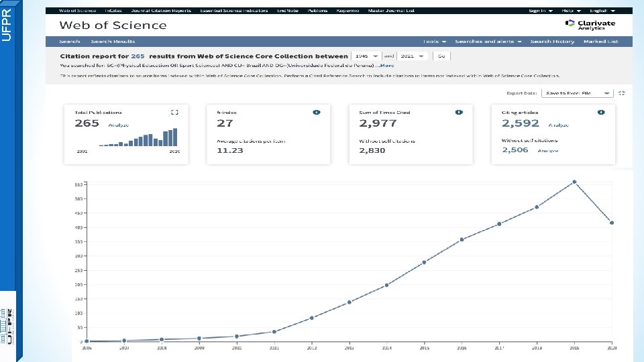
Task: Click Analyze next to 2,592 citing articles
Action: tap(558, 125)
